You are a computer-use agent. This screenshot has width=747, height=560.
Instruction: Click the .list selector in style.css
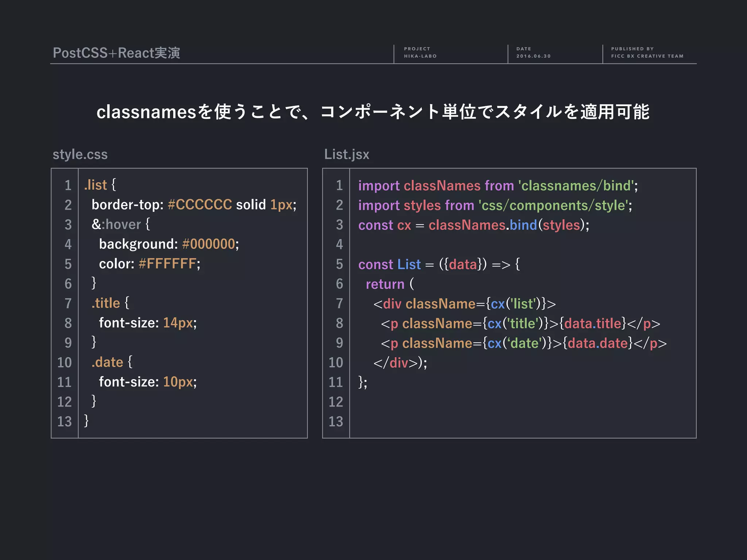coord(96,185)
